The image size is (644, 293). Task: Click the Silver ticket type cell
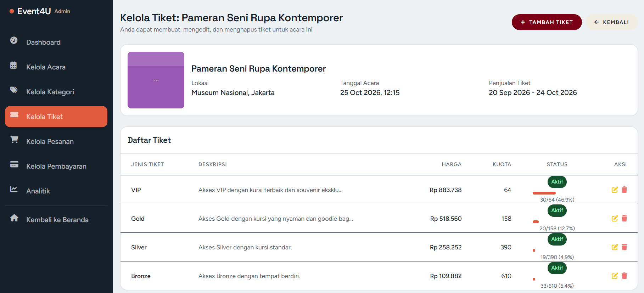pyautogui.click(x=139, y=247)
